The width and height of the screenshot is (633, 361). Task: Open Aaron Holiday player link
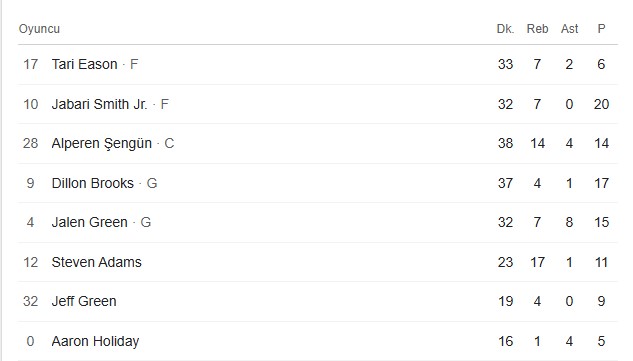[95, 341]
